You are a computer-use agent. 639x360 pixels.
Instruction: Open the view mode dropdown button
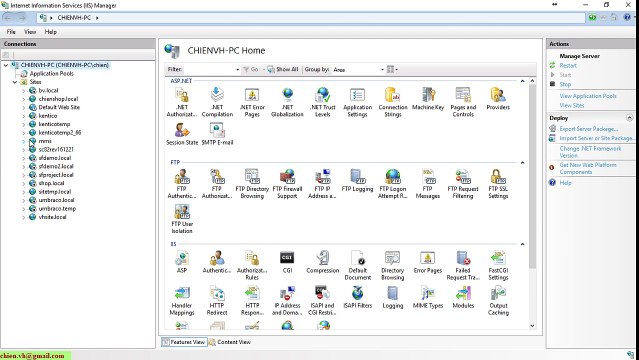click(392, 69)
